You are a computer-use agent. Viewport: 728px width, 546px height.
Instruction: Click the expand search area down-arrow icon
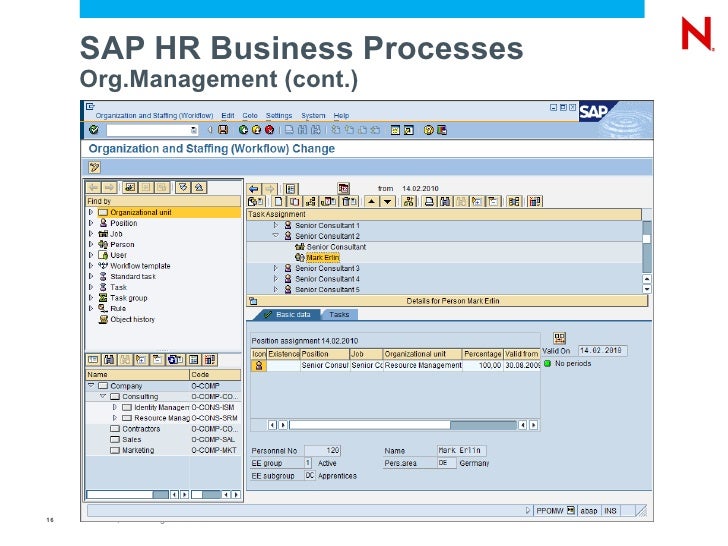point(183,188)
